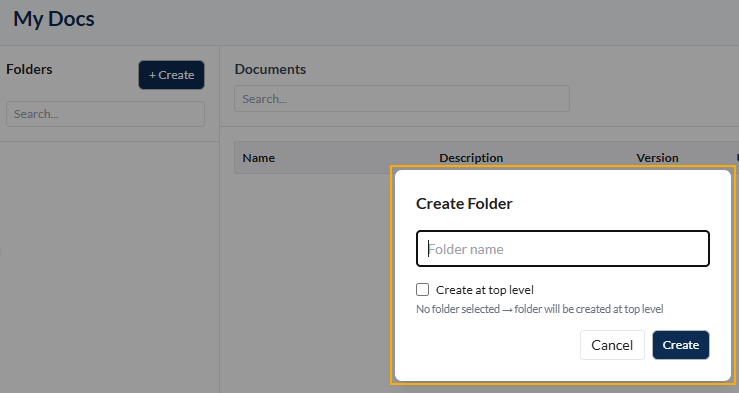Click the Folders panel heading
Viewport: 739px width, 393px height.
pos(29,69)
